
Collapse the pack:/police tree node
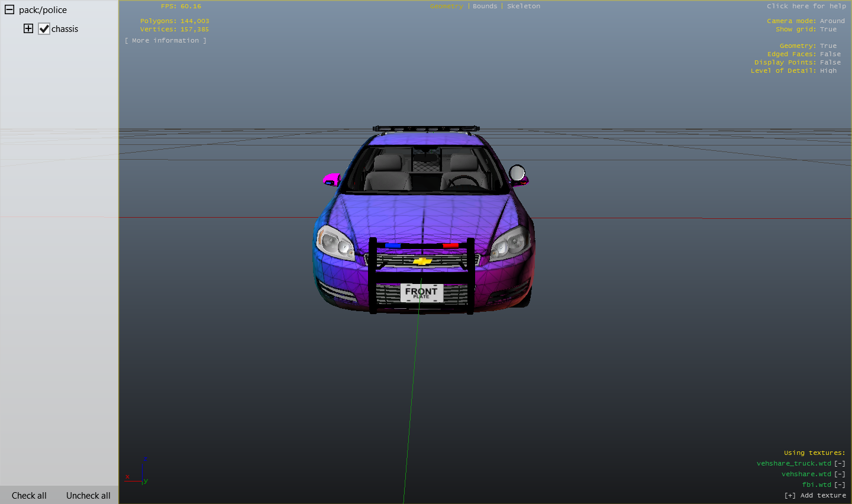tap(9, 10)
